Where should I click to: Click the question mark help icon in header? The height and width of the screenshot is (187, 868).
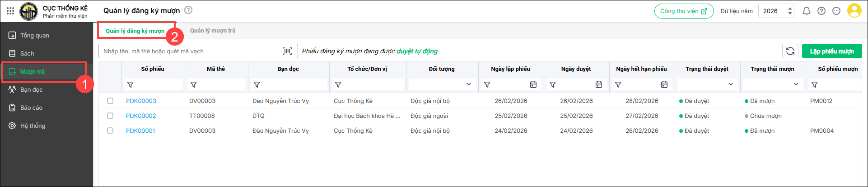click(x=821, y=11)
